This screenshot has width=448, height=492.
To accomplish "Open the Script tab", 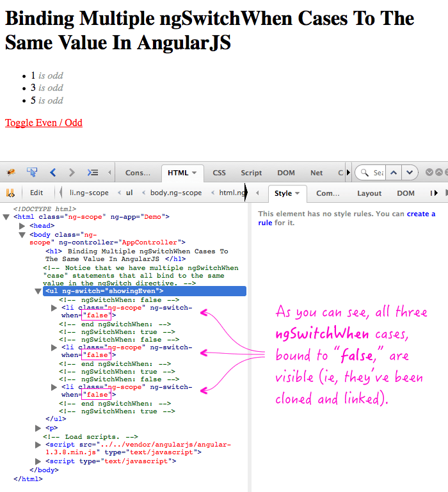I will click(251, 173).
